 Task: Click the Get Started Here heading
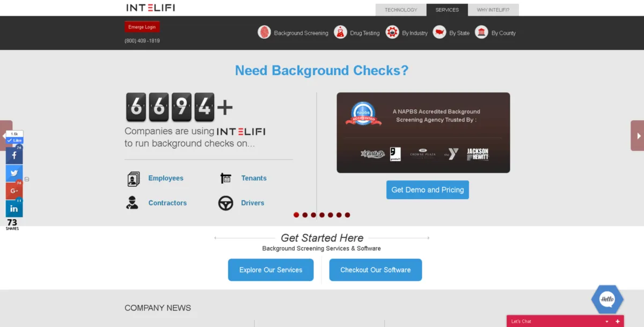[322, 238]
